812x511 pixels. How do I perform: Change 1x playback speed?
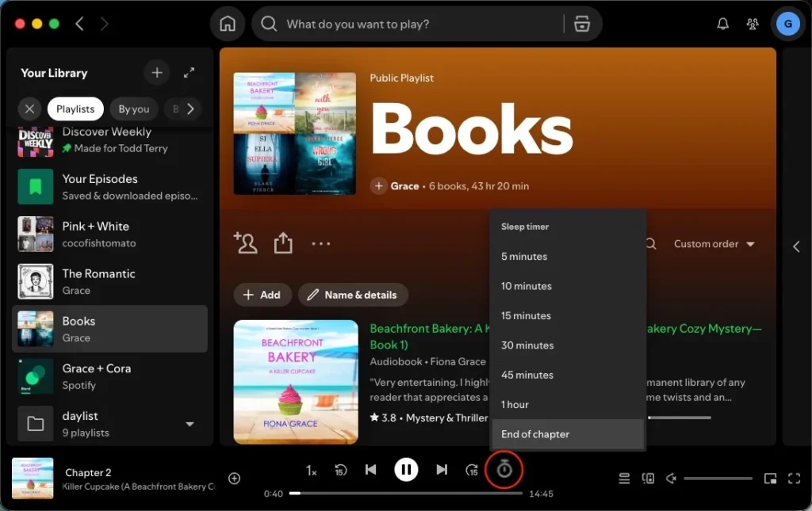click(x=311, y=470)
